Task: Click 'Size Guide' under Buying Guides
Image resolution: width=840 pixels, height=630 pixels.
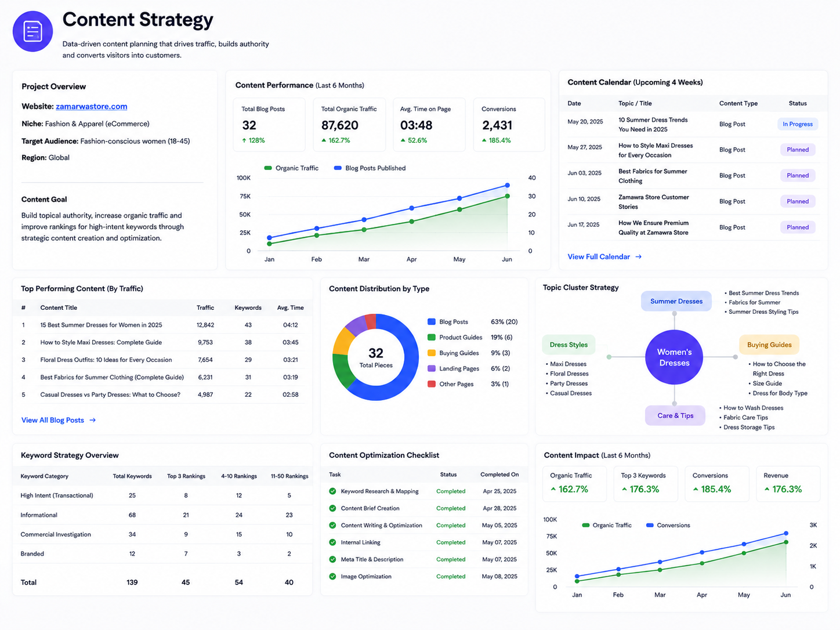Action: coord(767,383)
